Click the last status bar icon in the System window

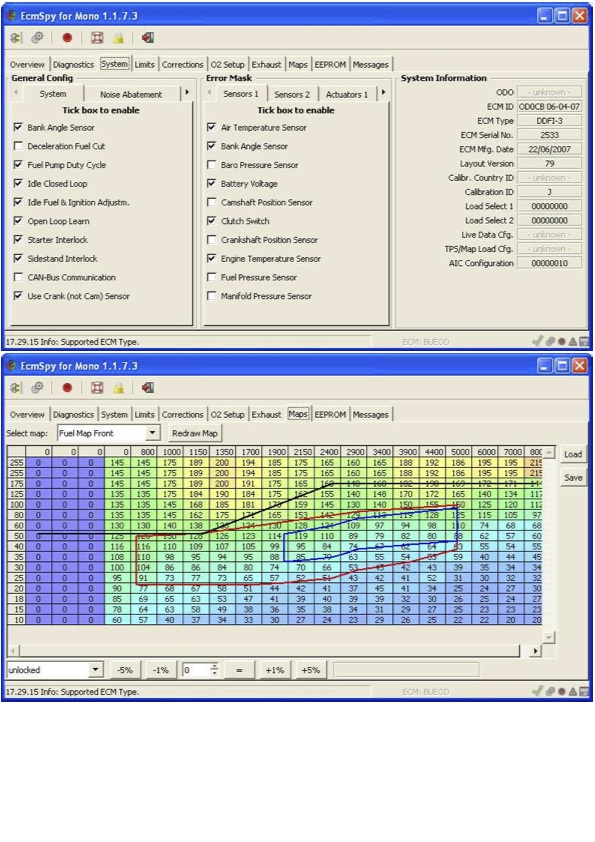[x=584, y=342]
